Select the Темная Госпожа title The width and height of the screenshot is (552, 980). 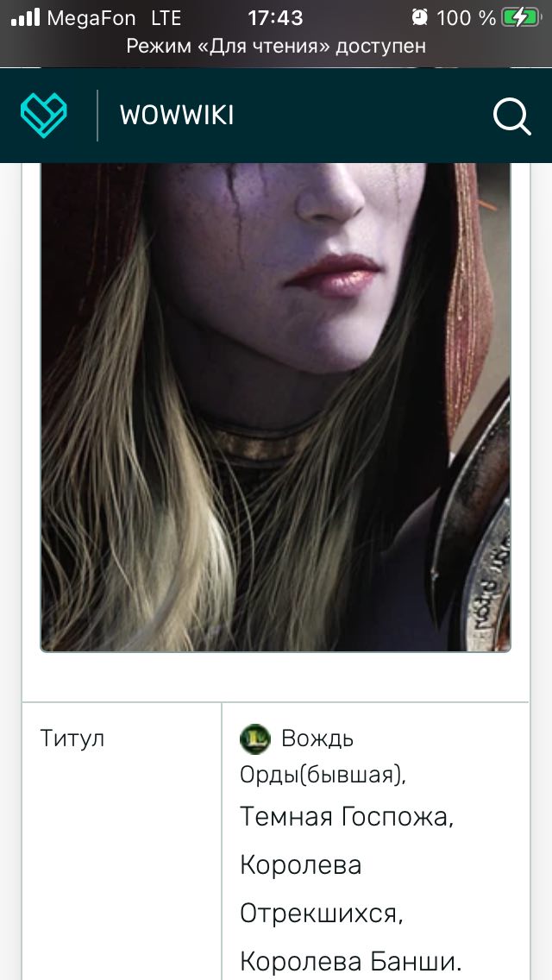point(347,817)
